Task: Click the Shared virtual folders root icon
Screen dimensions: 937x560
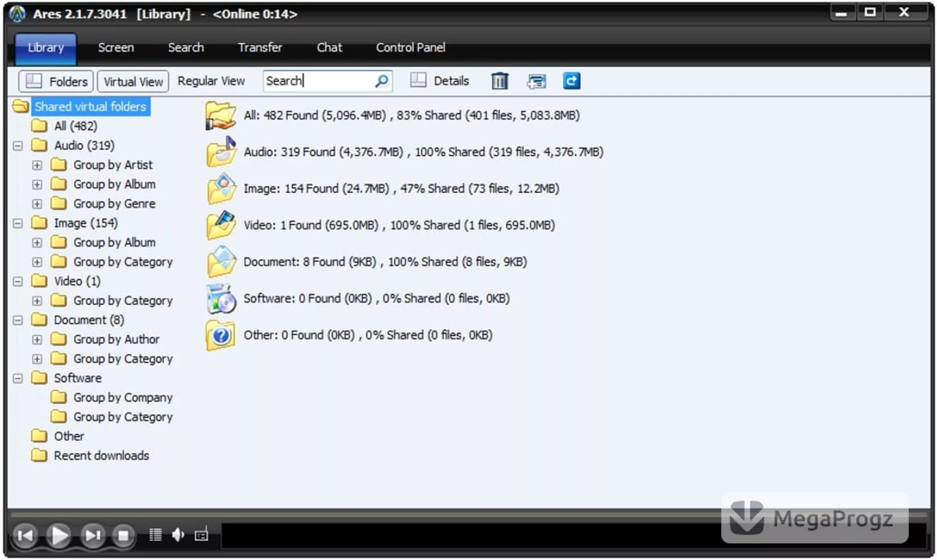Action: 20,106
